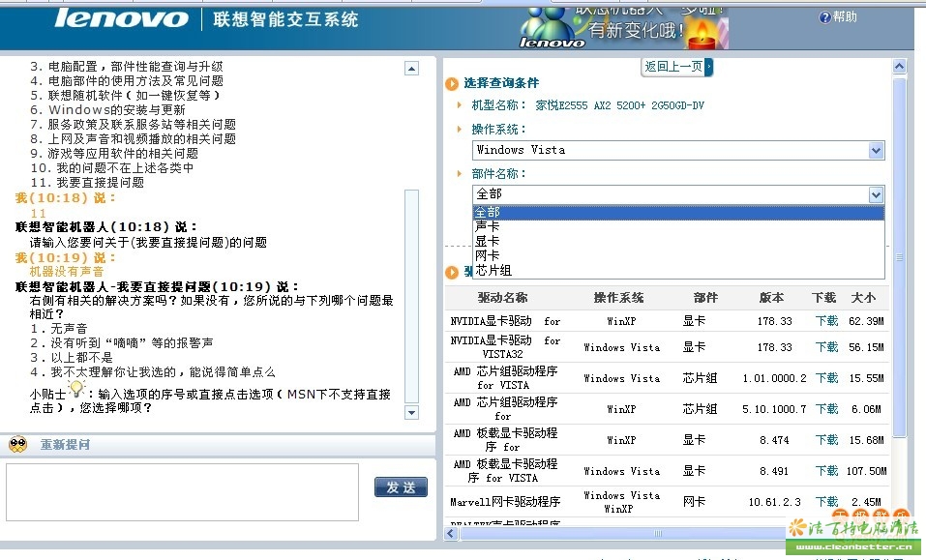Click the chat panel scroll down arrow
Viewport: 926px width, 560px height.
click(411, 412)
